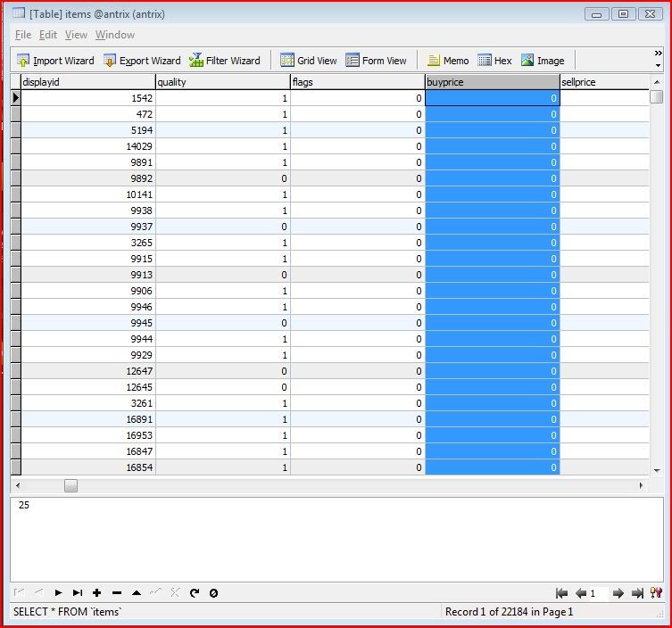Image resolution: width=672 pixels, height=628 pixels.
Task: Click the stop loading button
Action: [213, 593]
